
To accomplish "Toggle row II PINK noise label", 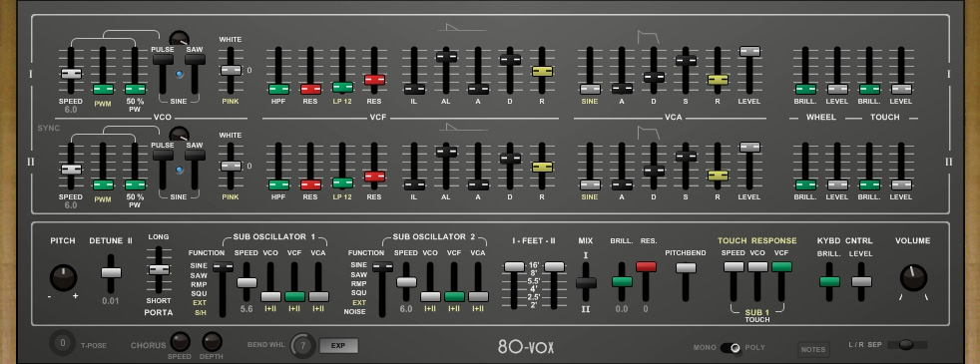I will point(230,196).
